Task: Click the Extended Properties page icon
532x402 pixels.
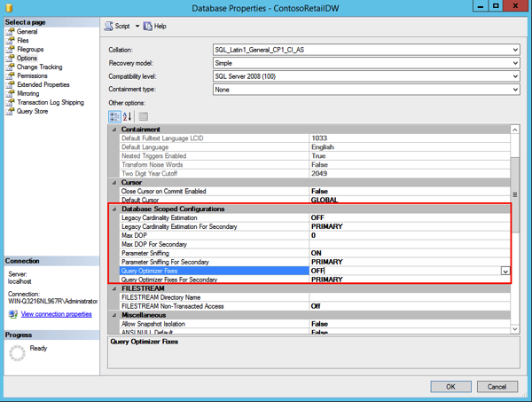Action: tap(10, 84)
